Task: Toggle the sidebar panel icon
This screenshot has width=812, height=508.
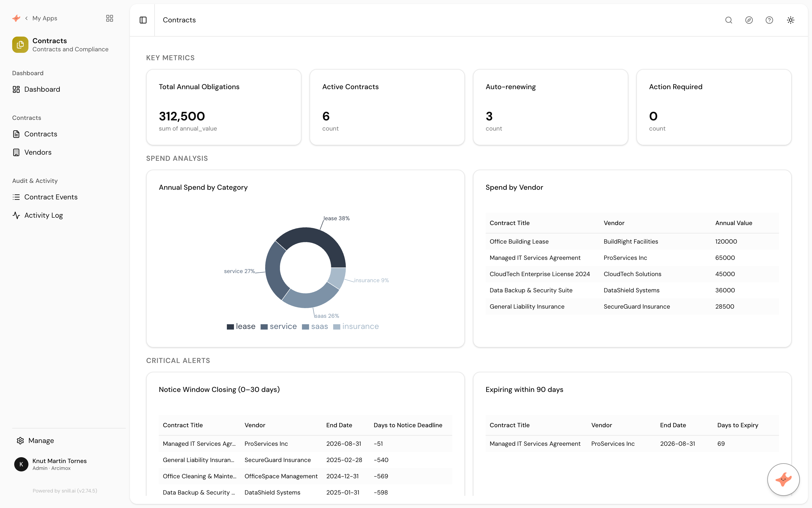Action: point(143,20)
